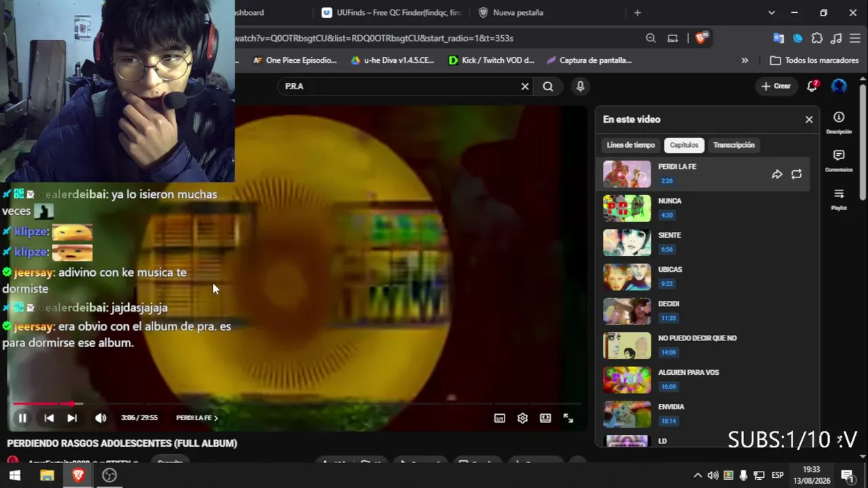
Task: Switch to theater mode view
Action: pos(545,418)
